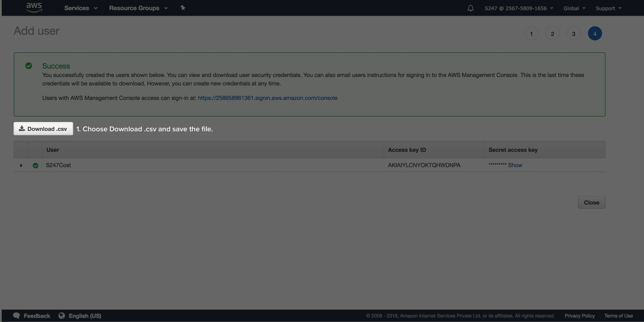
Task: Open the Feedback link
Action: pos(37,316)
